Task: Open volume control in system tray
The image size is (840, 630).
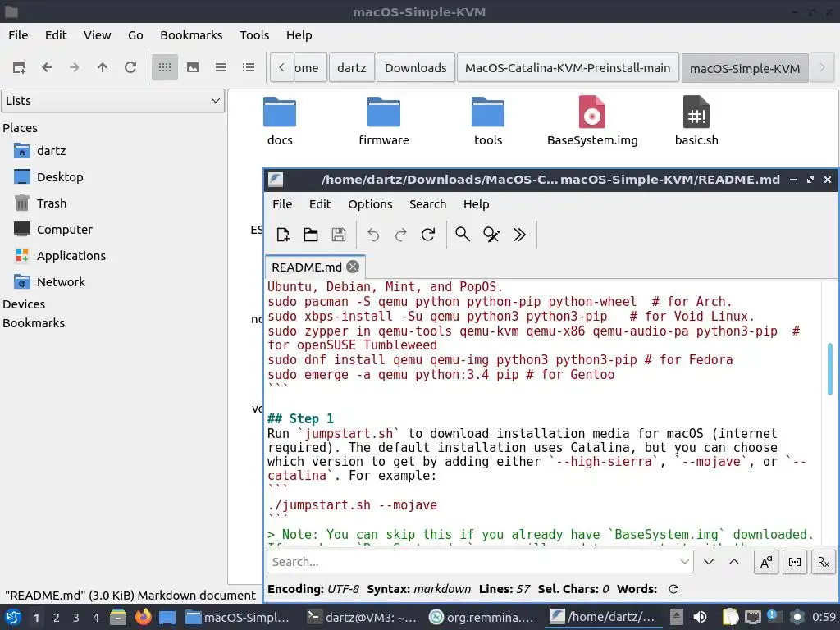Action: pyautogui.click(x=700, y=617)
